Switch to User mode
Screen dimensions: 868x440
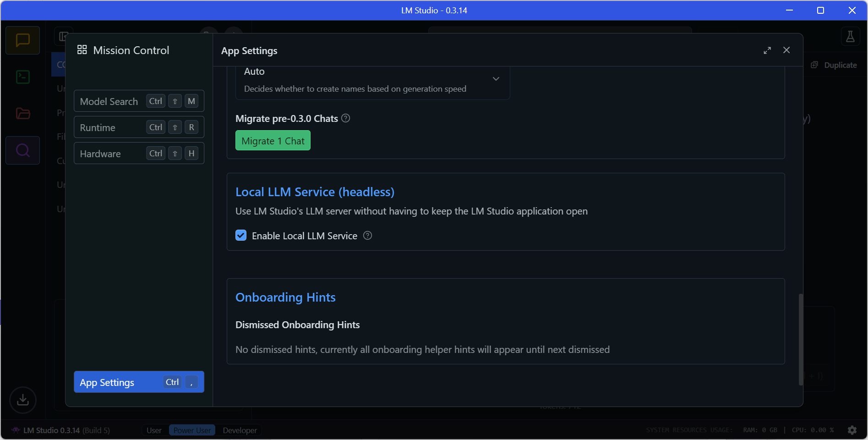coord(154,430)
